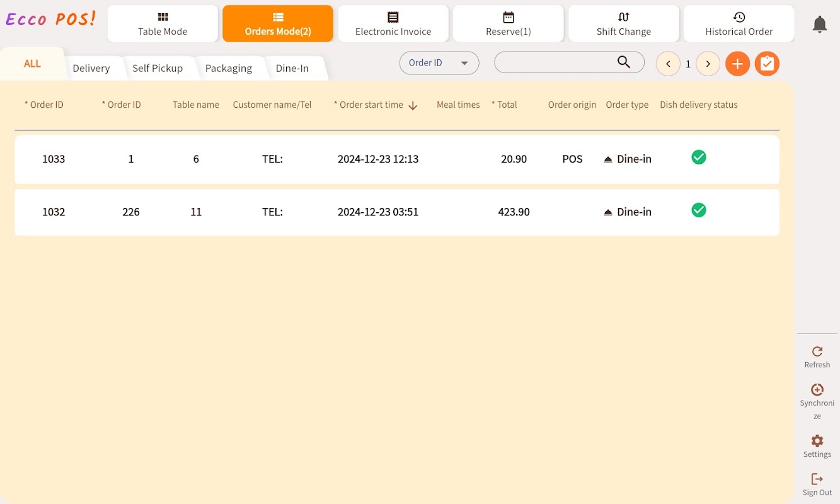This screenshot has height=504, width=840.
Task: Open Reserve(1) tab
Action: click(509, 24)
